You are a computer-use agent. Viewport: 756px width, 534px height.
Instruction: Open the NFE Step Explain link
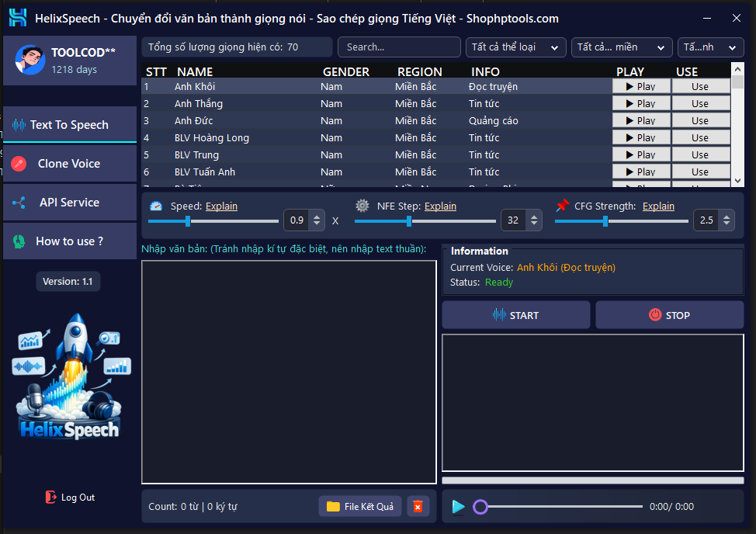pos(440,206)
